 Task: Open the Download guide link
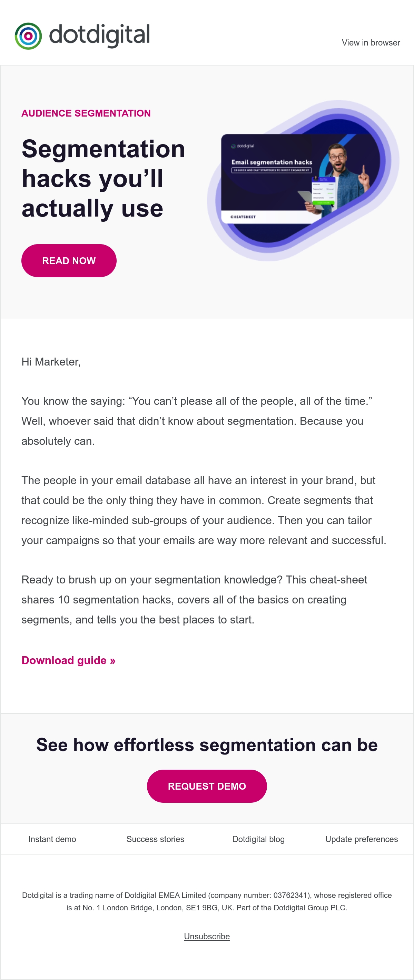click(x=69, y=660)
